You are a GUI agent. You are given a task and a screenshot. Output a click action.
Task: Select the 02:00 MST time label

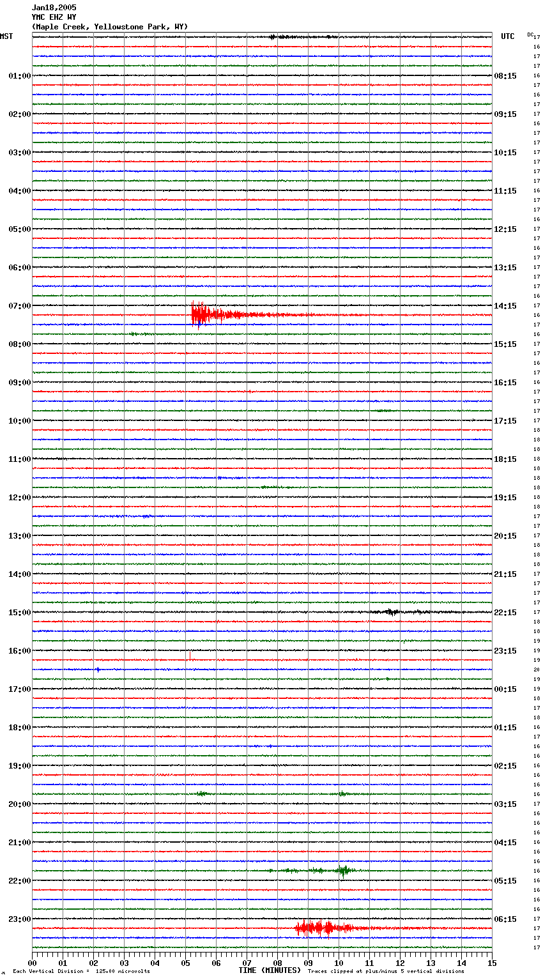click(x=20, y=114)
